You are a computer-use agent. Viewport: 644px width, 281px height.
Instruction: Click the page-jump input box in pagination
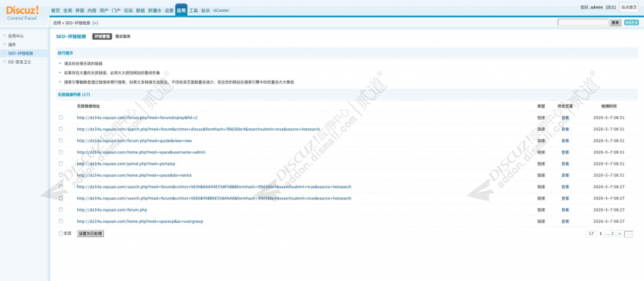(628, 234)
